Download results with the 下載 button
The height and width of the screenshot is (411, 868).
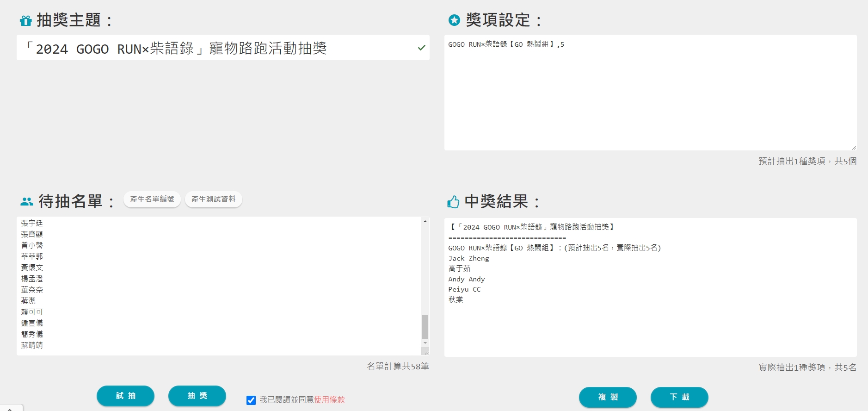coord(679,397)
